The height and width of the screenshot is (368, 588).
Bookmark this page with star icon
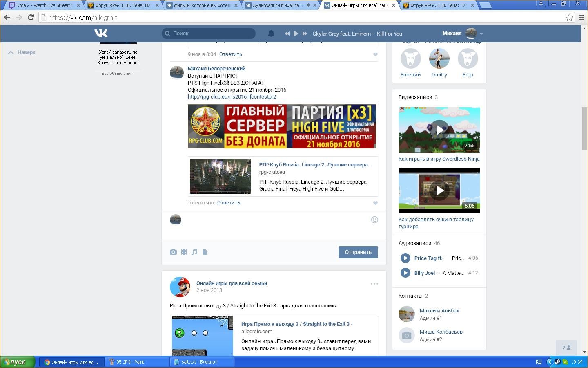pyautogui.click(x=569, y=18)
